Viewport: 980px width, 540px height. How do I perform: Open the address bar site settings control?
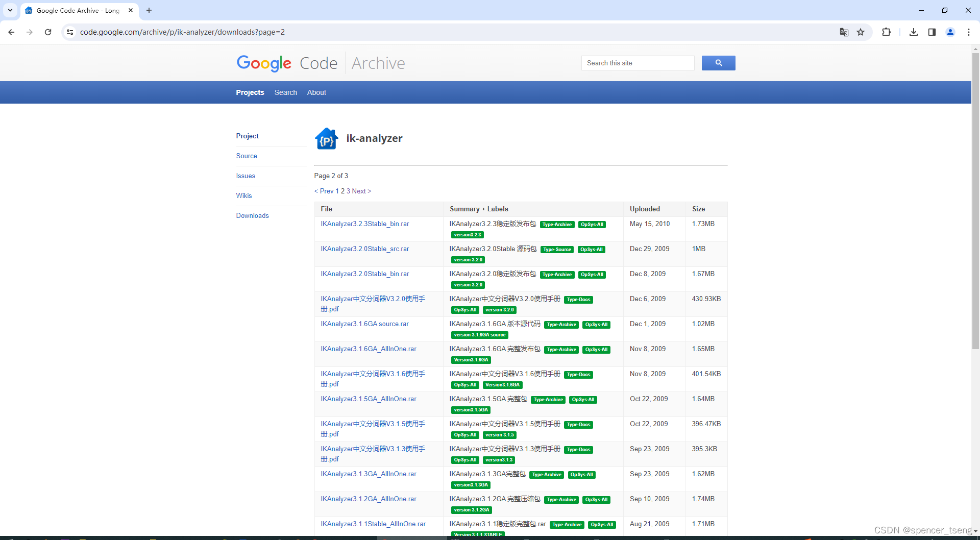click(69, 32)
